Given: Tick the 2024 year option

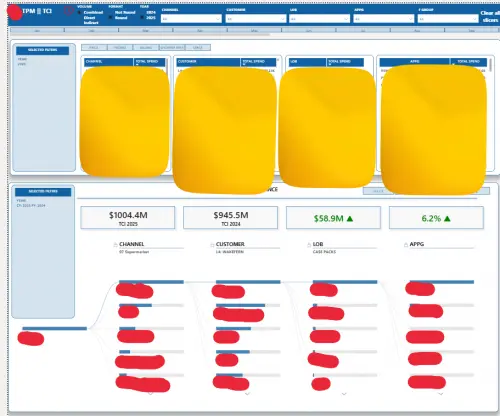Looking at the screenshot, I should click(x=150, y=12).
